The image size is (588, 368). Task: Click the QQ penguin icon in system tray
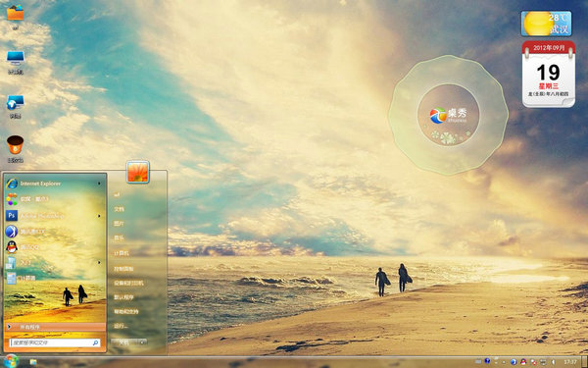(523, 362)
